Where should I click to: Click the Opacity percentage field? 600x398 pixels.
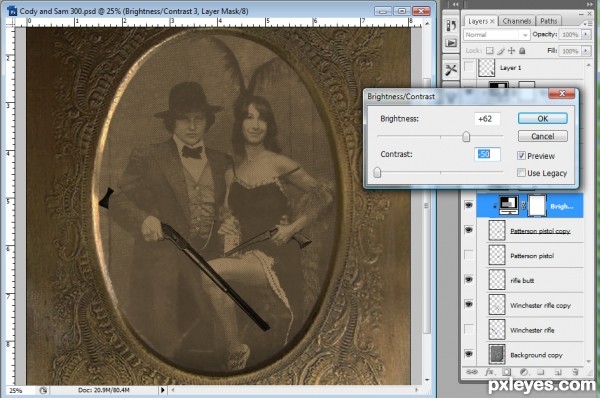(570, 34)
